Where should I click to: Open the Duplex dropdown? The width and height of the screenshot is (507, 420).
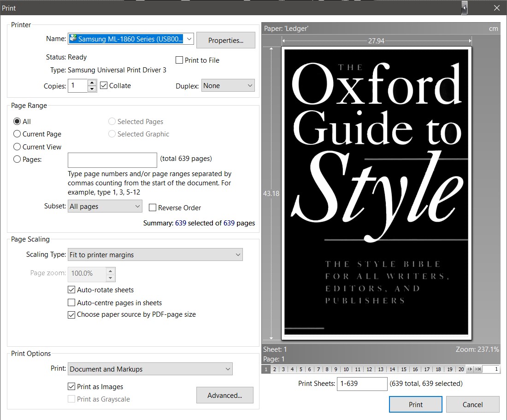[228, 86]
